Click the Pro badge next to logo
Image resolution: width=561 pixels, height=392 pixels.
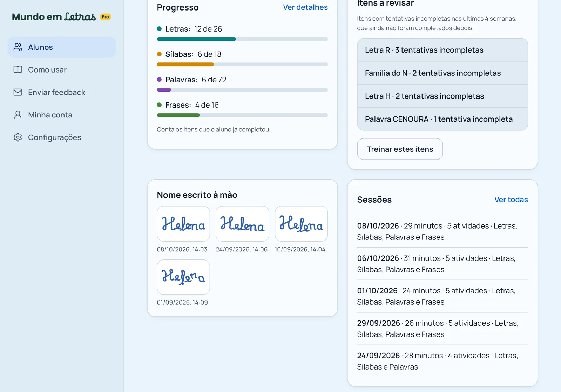105,17
